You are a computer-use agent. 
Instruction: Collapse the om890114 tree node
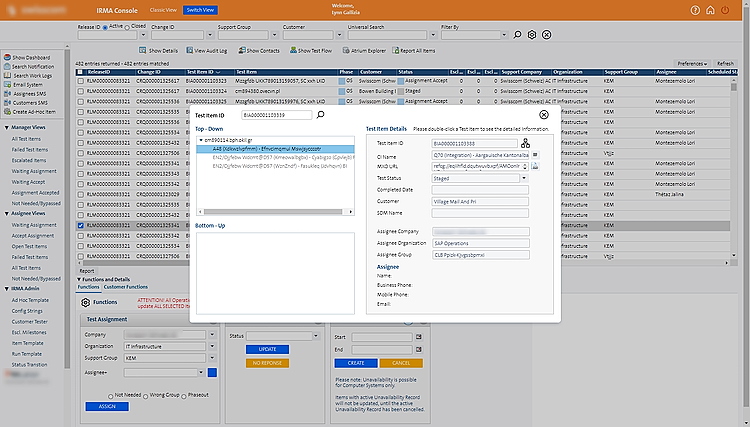coord(203,140)
